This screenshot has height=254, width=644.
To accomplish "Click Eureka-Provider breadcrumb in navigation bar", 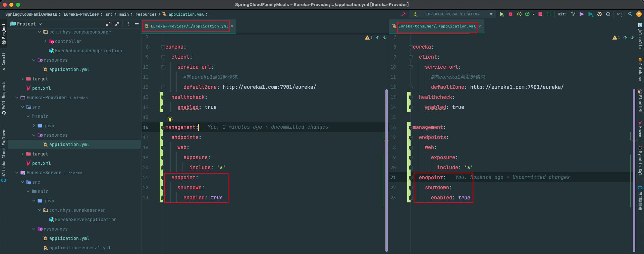I will coord(81,14).
